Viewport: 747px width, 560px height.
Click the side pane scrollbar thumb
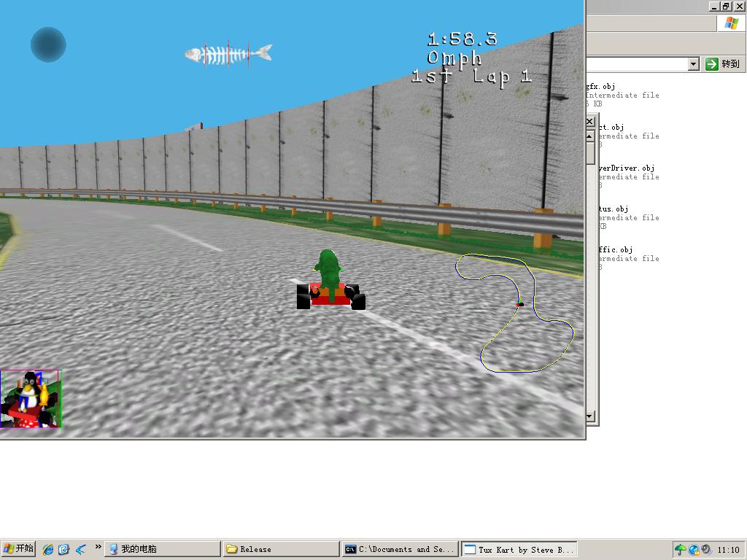(589, 153)
